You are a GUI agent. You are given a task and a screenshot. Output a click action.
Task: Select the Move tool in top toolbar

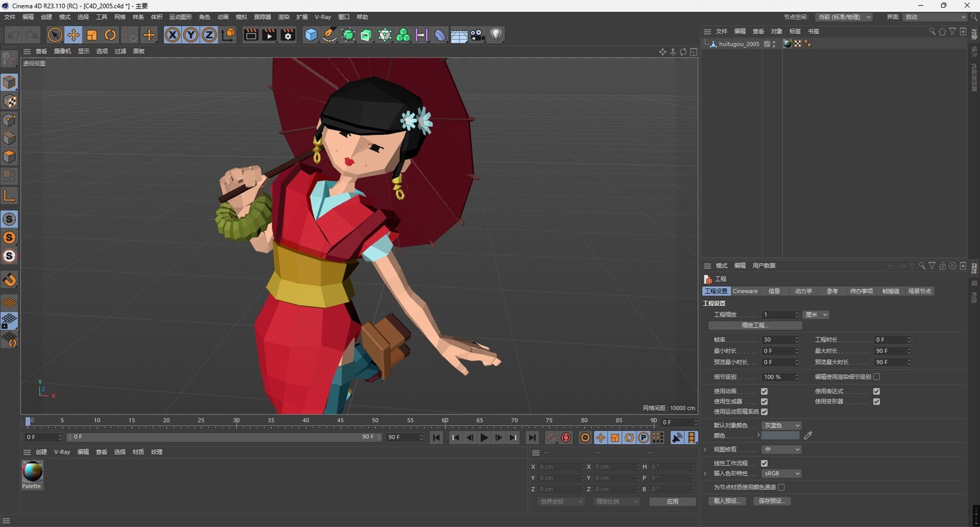[73, 35]
